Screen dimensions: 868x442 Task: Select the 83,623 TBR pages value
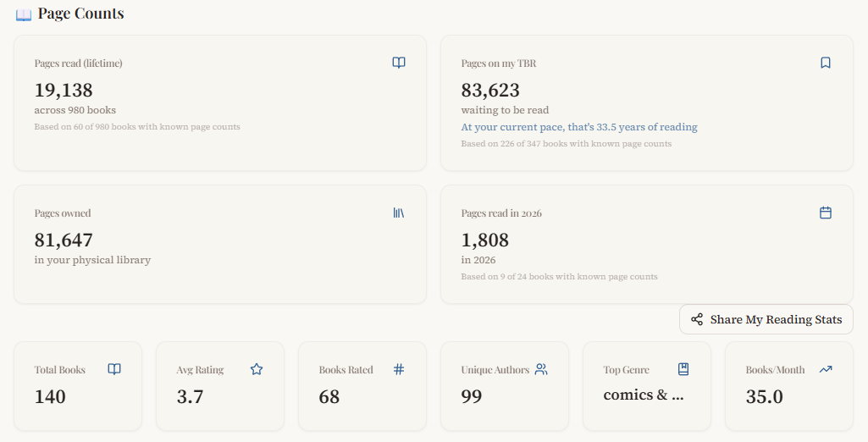(490, 90)
